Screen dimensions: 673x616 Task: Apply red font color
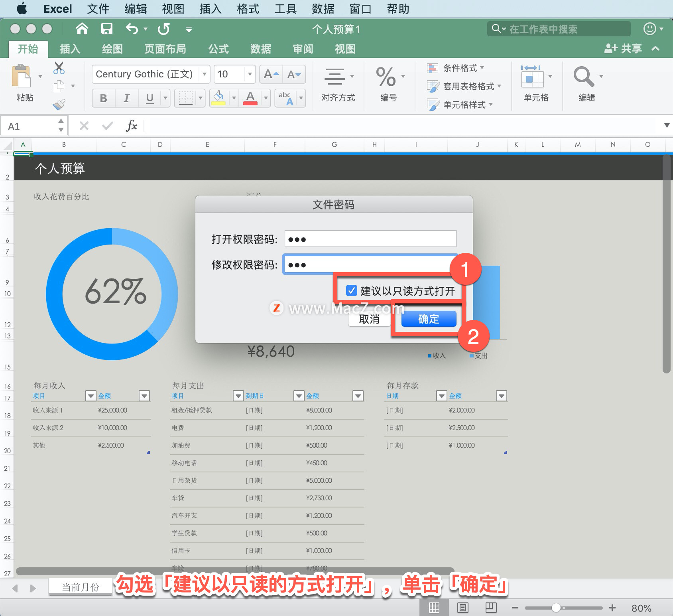tap(250, 98)
